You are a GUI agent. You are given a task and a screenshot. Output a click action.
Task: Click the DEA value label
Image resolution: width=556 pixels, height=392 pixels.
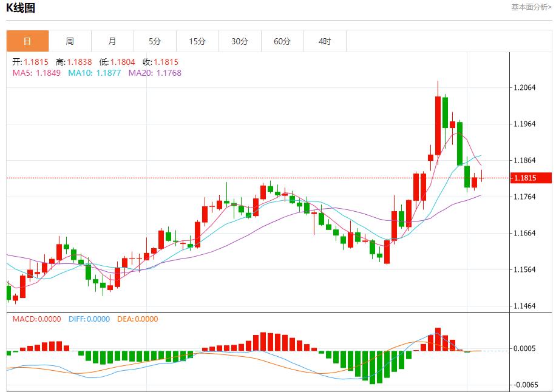[137, 319]
